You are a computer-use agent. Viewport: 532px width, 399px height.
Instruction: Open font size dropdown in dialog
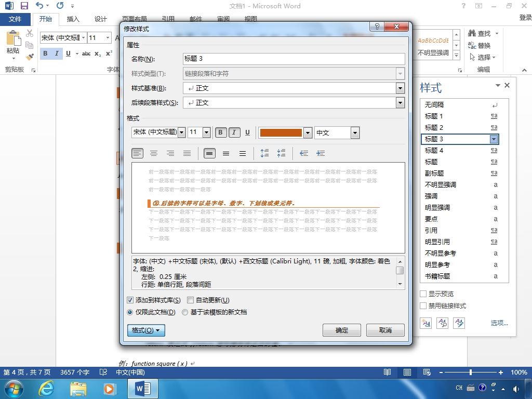(x=207, y=132)
